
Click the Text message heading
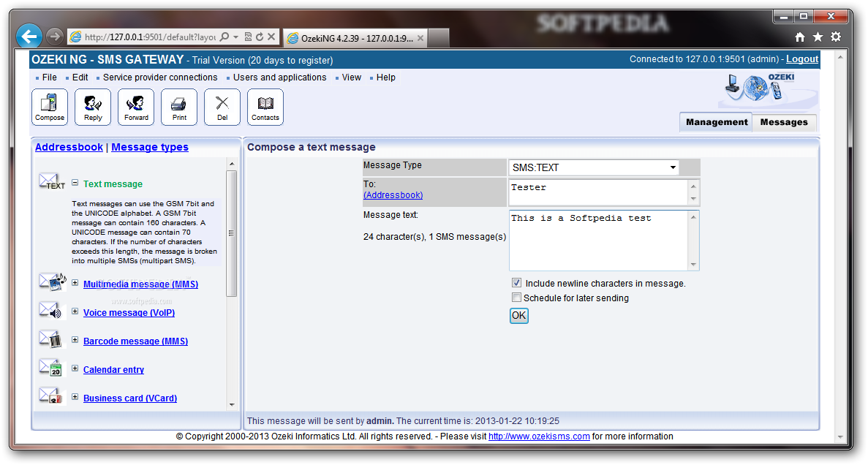point(113,184)
